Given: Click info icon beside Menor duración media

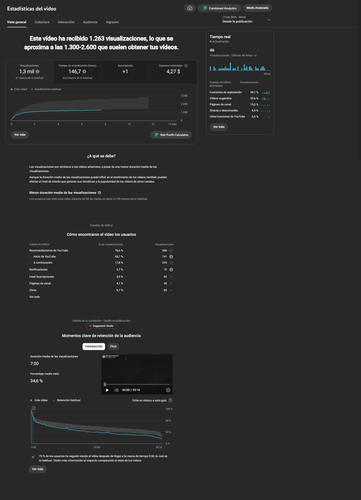Looking at the screenshot, I should point(99,193).
